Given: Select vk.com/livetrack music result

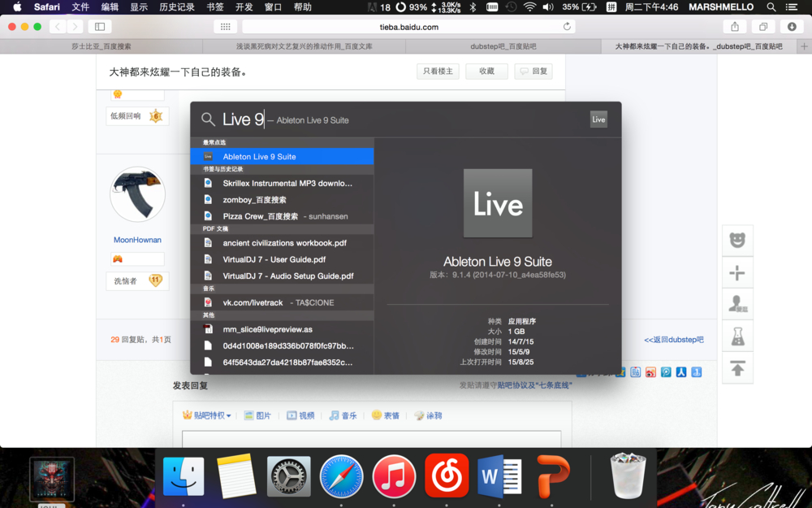Looking at the screenshot, I should click(283, 302).
